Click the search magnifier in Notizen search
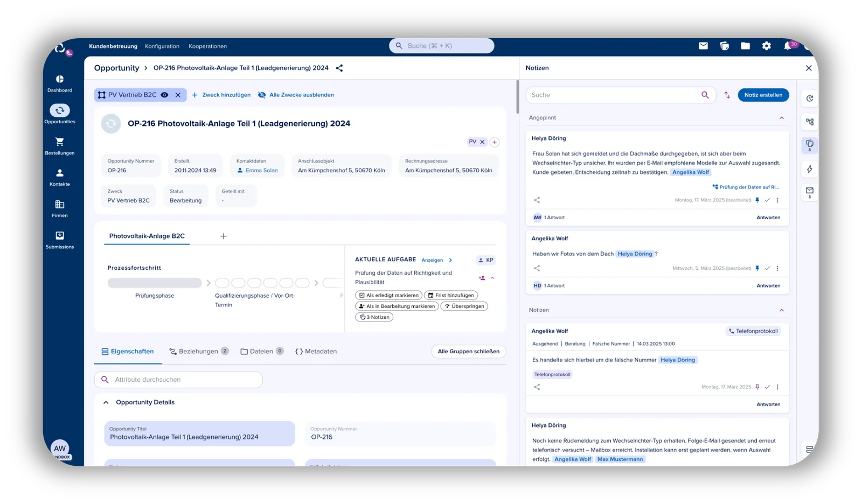Screen dimensions: 862x504 point(705,95)
